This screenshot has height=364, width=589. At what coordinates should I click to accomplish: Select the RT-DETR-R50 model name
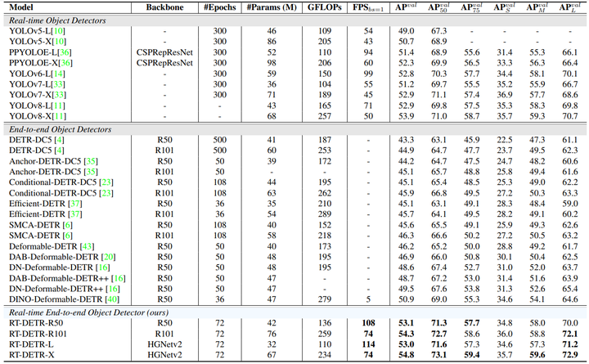tap(36, 323)
